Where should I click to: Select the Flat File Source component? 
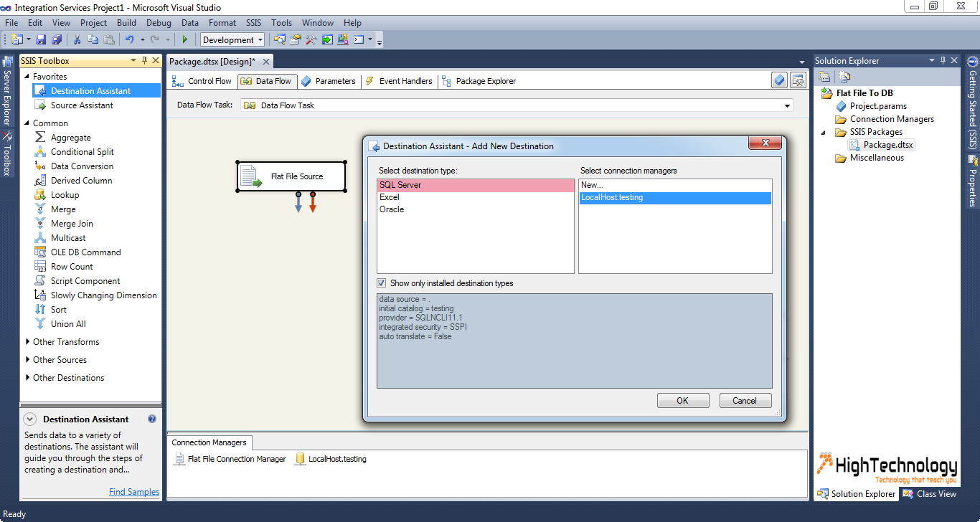pyautogui.click(x=291, y=176)
